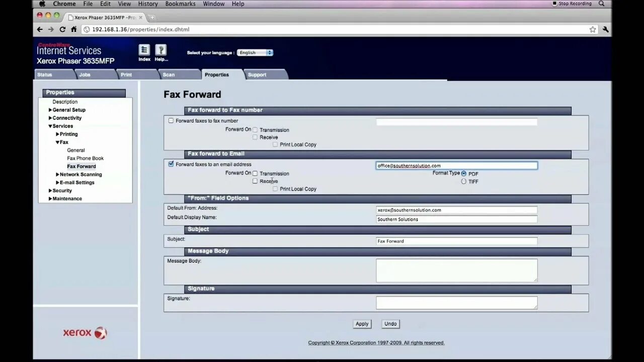644x362 pixels.
Task: Open the File menu
Action: [88, 4]
